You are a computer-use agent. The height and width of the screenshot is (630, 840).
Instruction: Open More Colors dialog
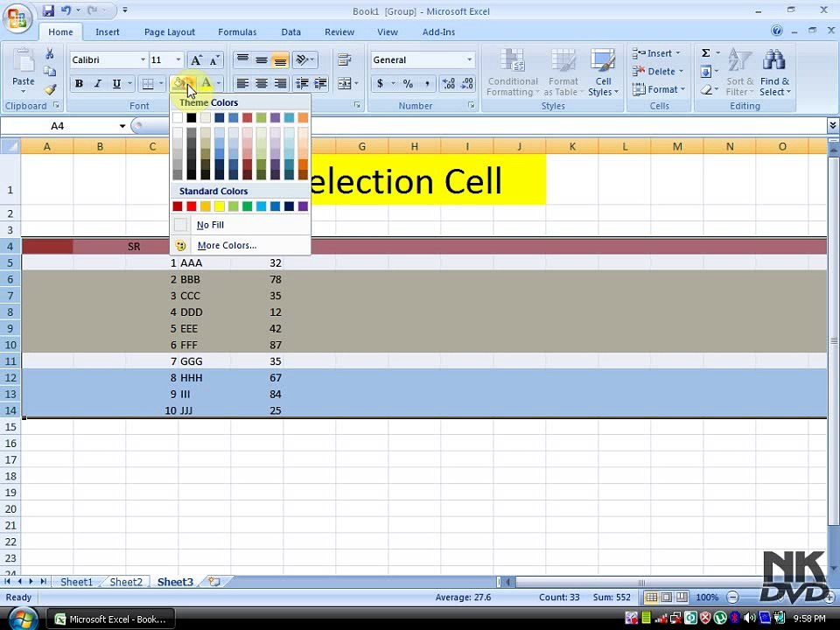tap(241, 245)
